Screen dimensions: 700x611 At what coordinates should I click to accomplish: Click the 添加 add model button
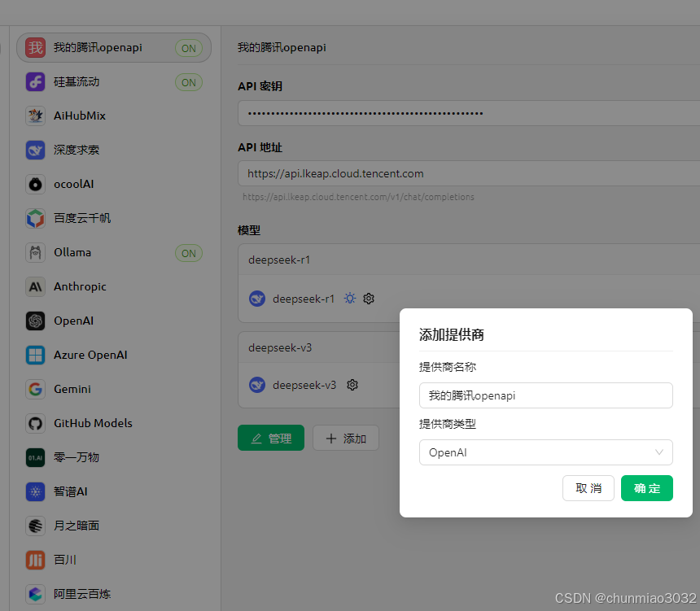point(346,438)
